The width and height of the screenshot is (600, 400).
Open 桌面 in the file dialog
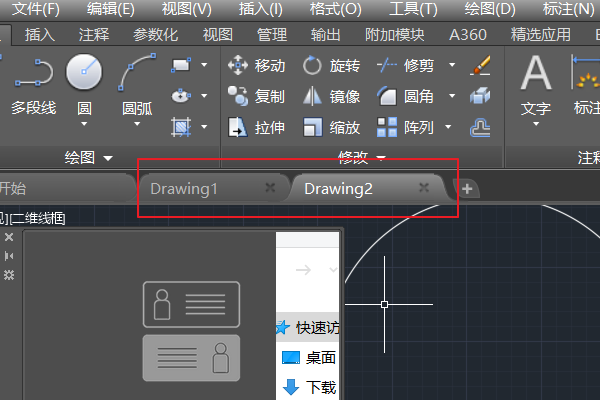tap(309, 358)
